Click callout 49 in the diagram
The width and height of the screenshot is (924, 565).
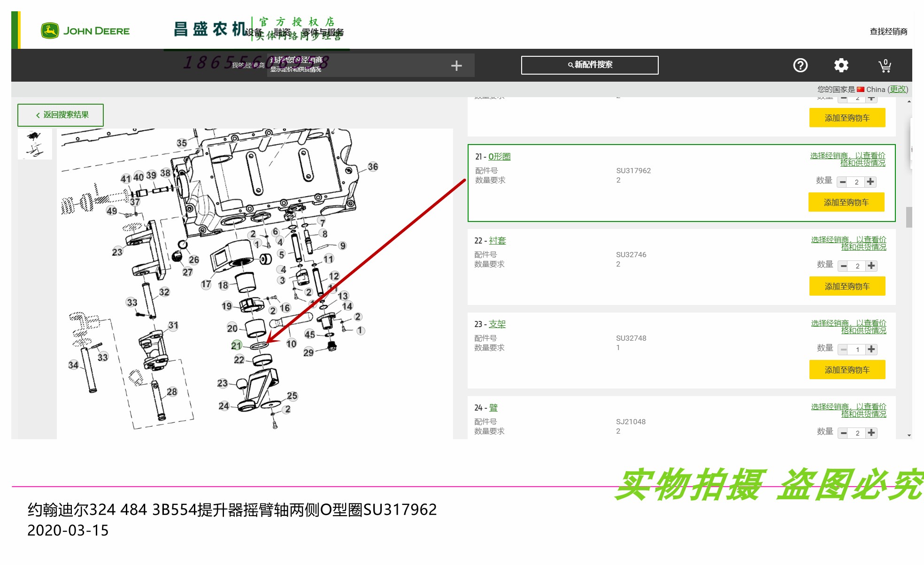point(112,211)
